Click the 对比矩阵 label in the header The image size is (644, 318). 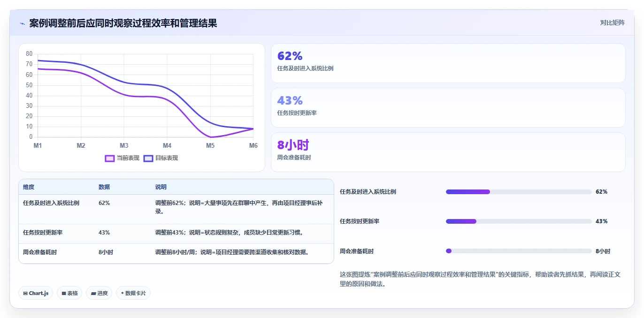click(x=612, y=23)
